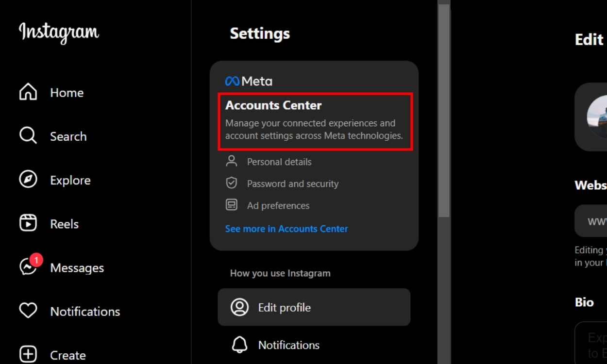
Task: Click the Meta brand text
Action: pyautogui.click(x=257, y=81)
